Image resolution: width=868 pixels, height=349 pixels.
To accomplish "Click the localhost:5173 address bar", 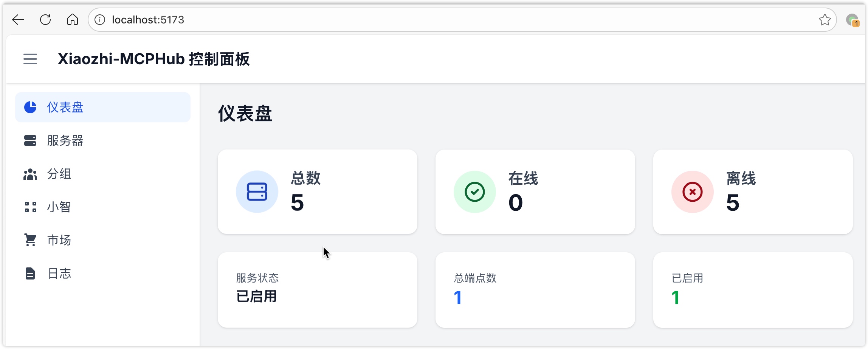I will (454, 20).
